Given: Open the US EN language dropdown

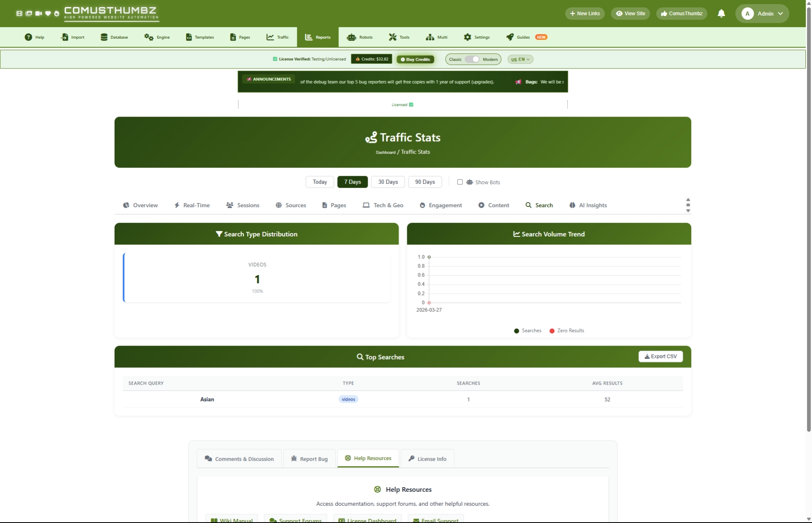Looking at the screenshot, I should [520, 59].
